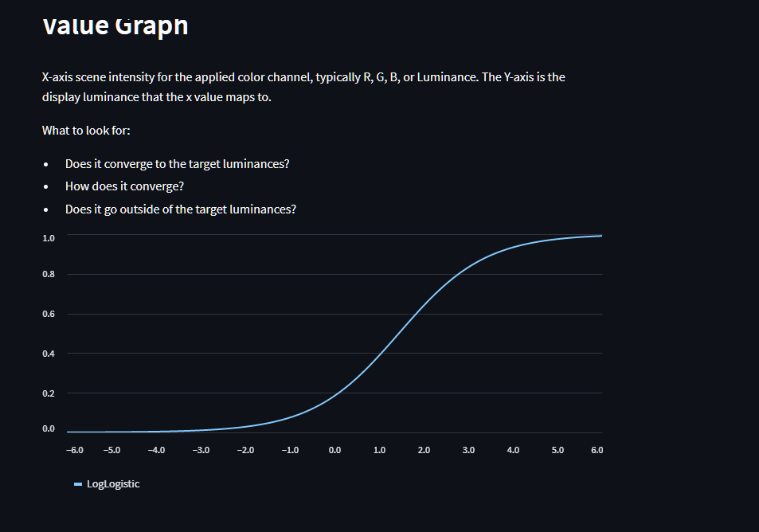Click the y-axis label 1.0
Image resolution: width=759 pixels, height=532 pixels.
coord(49,238)
